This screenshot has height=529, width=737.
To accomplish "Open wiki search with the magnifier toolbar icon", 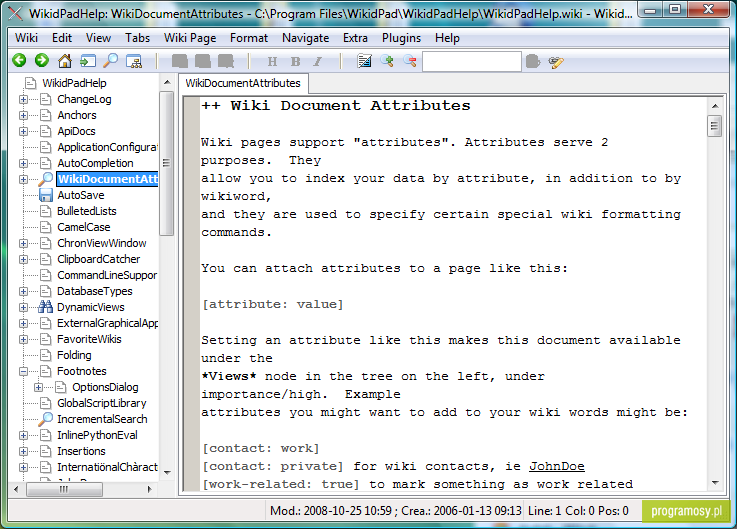I will click(111, 61).
